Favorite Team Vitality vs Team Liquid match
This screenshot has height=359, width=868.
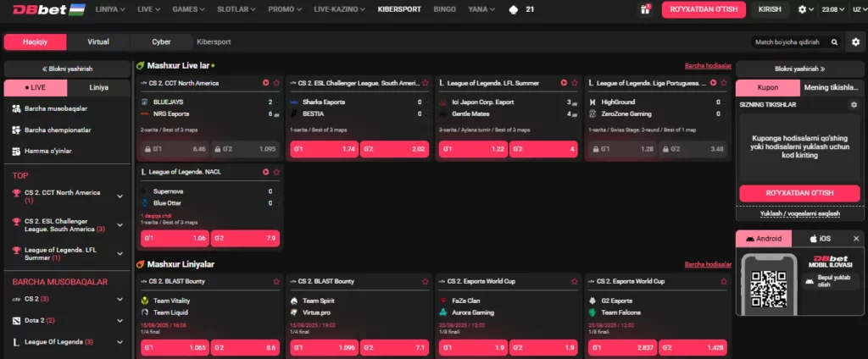point(276,282)
